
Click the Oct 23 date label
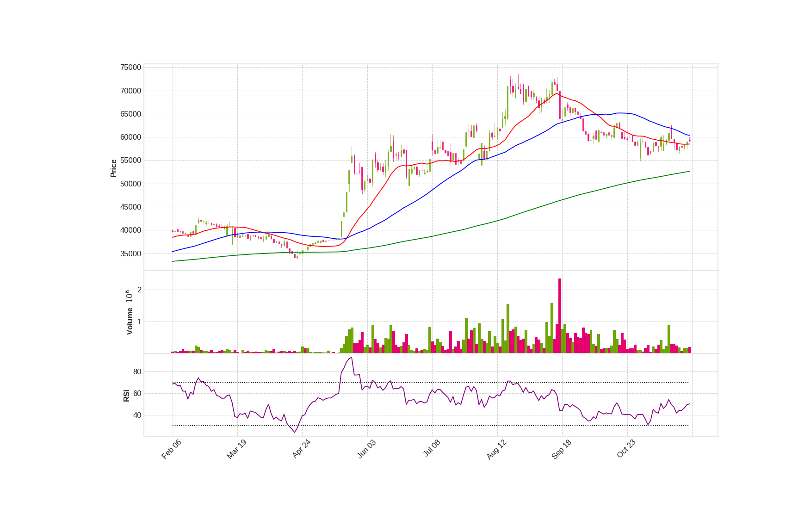pos(626,449)
